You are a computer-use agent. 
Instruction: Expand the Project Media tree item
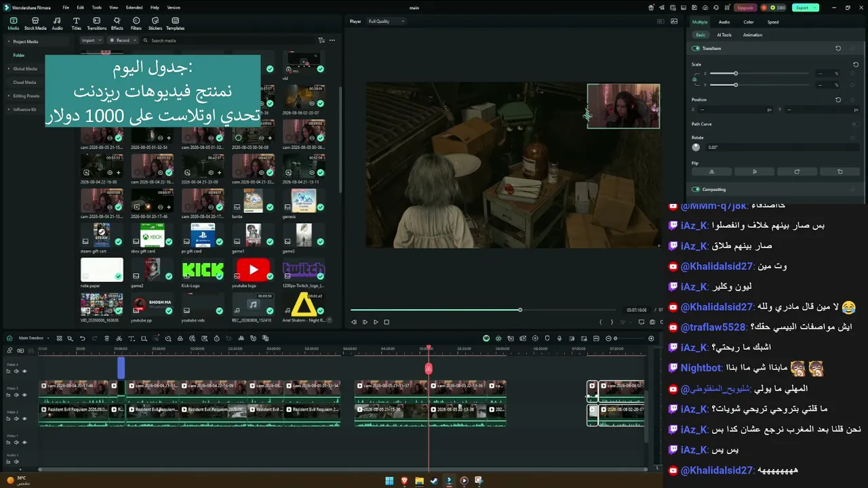click(x=9, y=42)
